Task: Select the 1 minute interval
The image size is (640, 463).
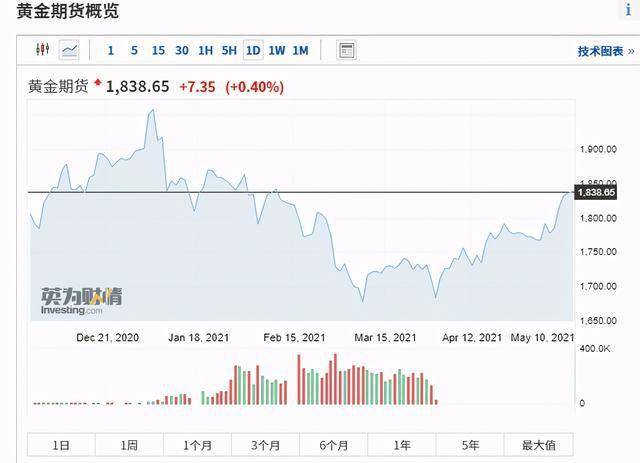Action: 111,51
